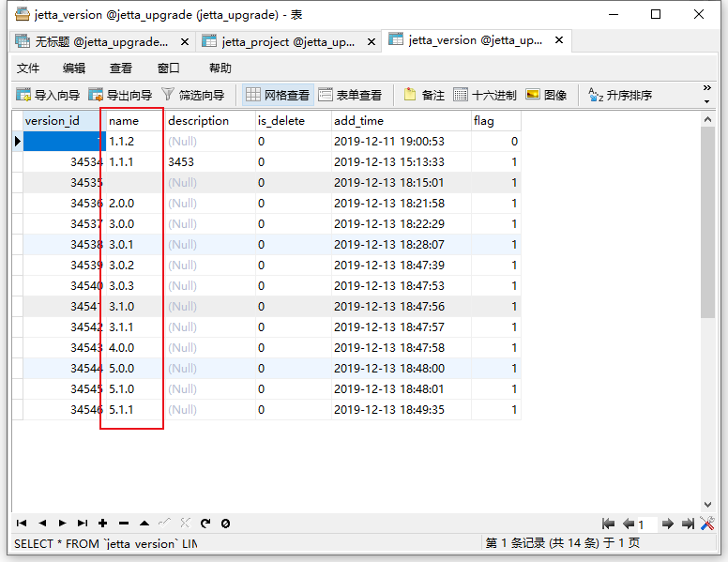Delete the record with minus icon
The height and width of the screenshot is (562, 728).
(124, 524)
